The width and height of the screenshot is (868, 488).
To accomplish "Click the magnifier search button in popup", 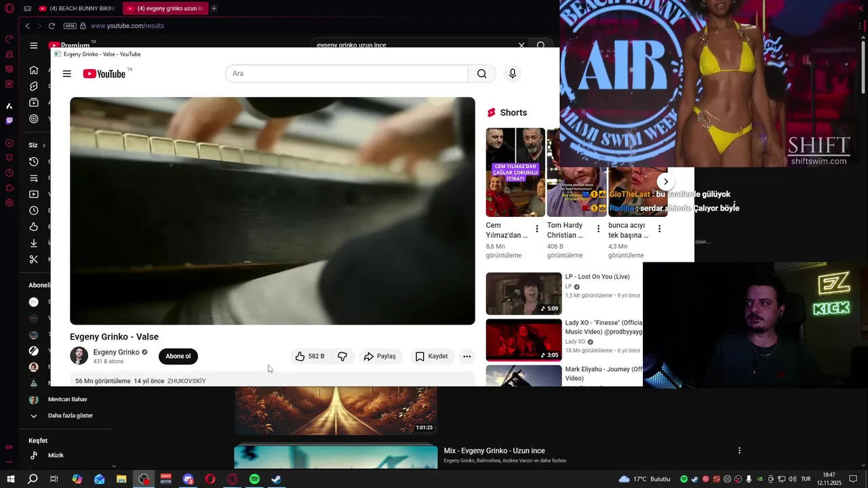I will point(481,73).
